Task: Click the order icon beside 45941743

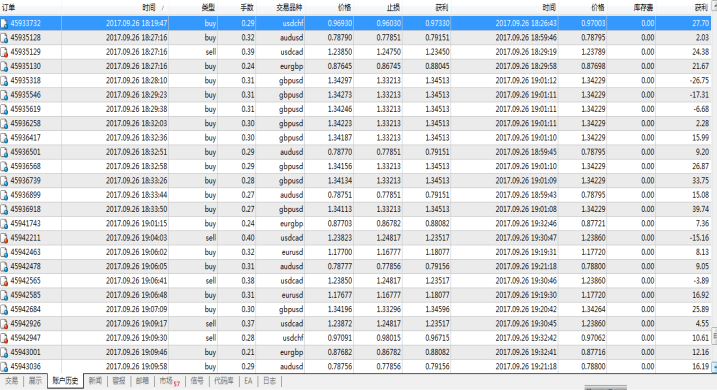Action: 4,224
